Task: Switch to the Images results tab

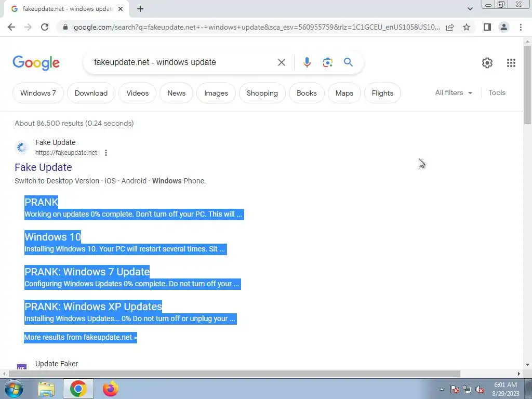Action: 216,93
